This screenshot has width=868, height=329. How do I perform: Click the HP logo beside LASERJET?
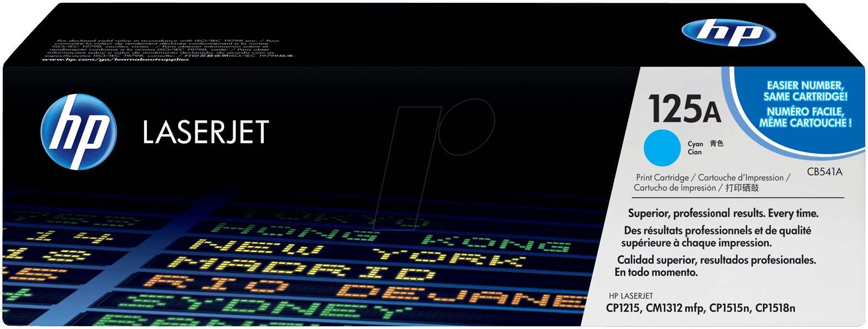click(77, 132)
